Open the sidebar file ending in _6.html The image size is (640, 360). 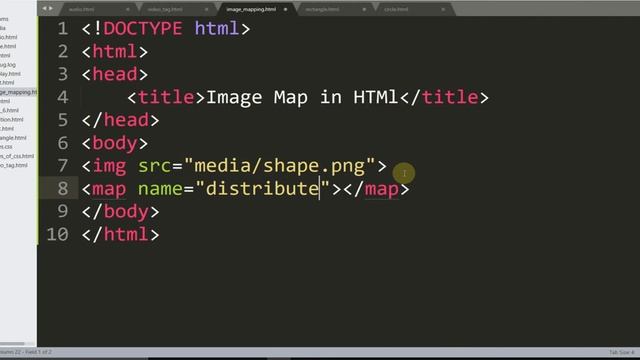point(9,110)
